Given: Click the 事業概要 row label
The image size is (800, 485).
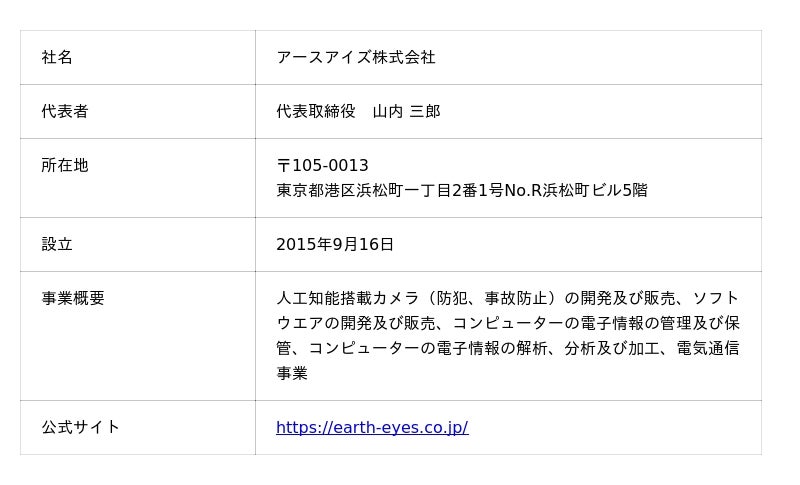Looking at the screenshot, I should pyautogui.click(x=73, y=299).
